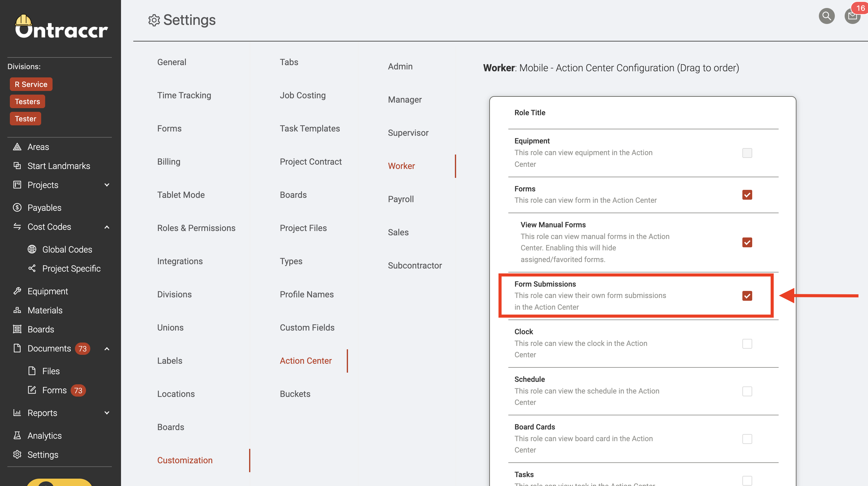Click the Files document icon

tap(32, 371)
